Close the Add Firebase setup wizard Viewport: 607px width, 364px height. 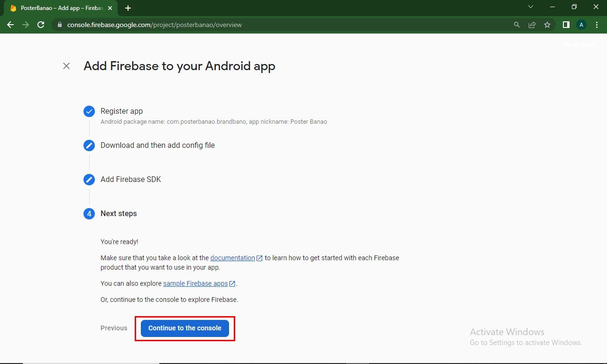pyautogui.click(x=66, y=66)
